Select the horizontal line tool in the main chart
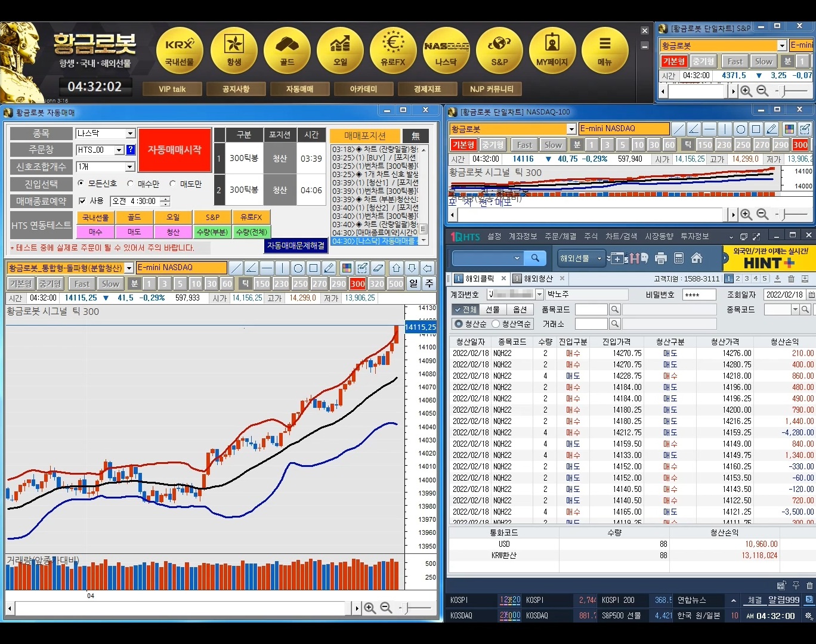Viewport: 816px width, 644px height. click(267, 268)
